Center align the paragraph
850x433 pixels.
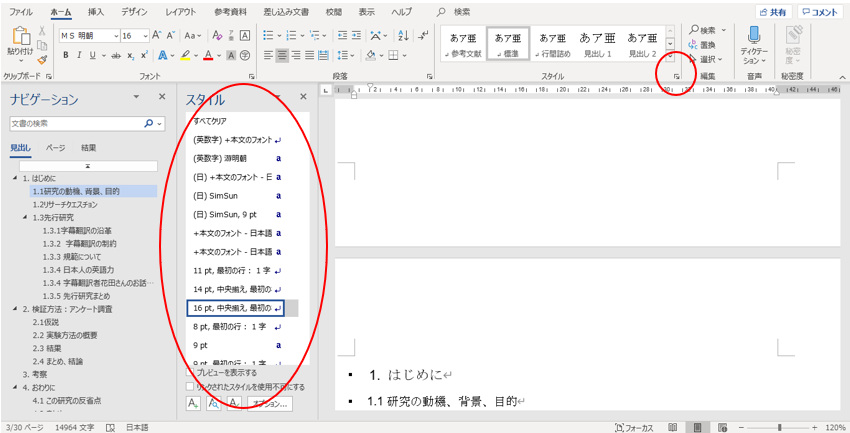[x=282, y=55]
